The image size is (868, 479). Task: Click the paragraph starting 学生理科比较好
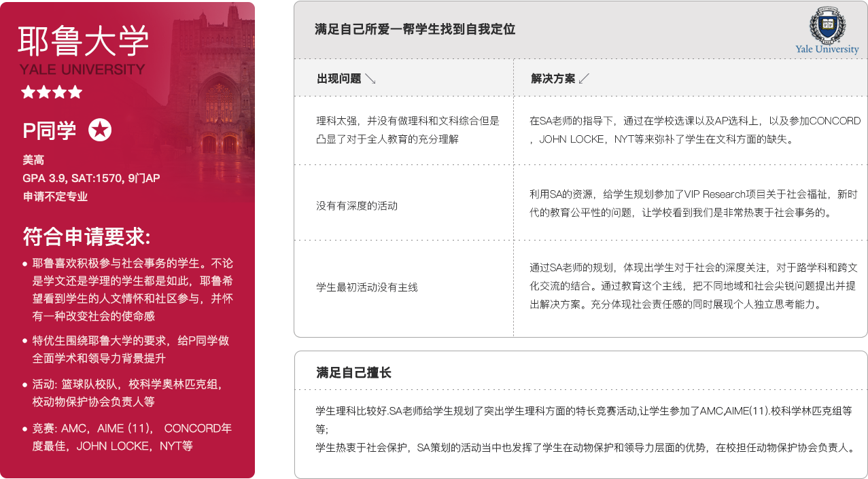[x=583, y=420]
